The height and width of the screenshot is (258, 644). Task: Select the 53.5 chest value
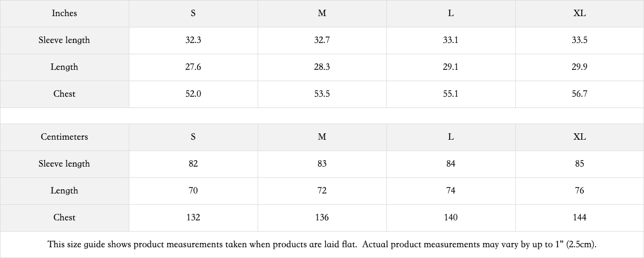point(322,94)
